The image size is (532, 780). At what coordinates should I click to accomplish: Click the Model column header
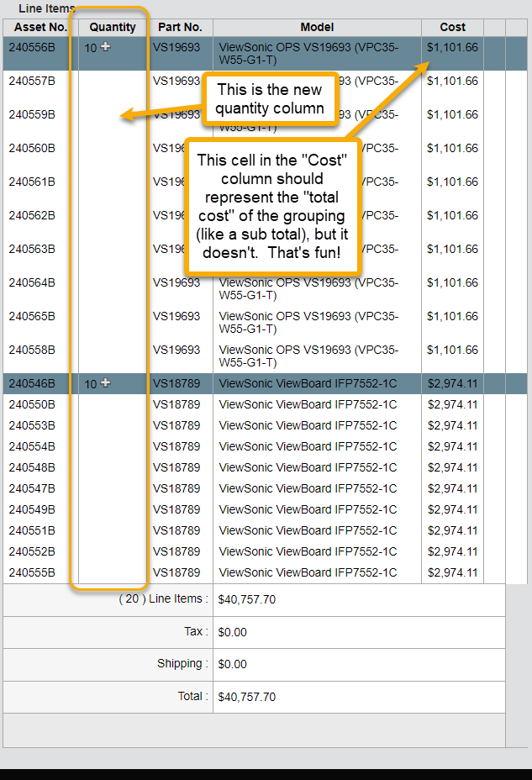pos(317,28)
